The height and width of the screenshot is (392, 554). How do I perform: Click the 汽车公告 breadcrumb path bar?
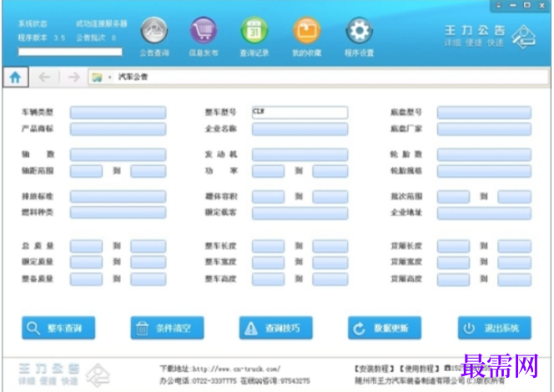pos(318,77)
